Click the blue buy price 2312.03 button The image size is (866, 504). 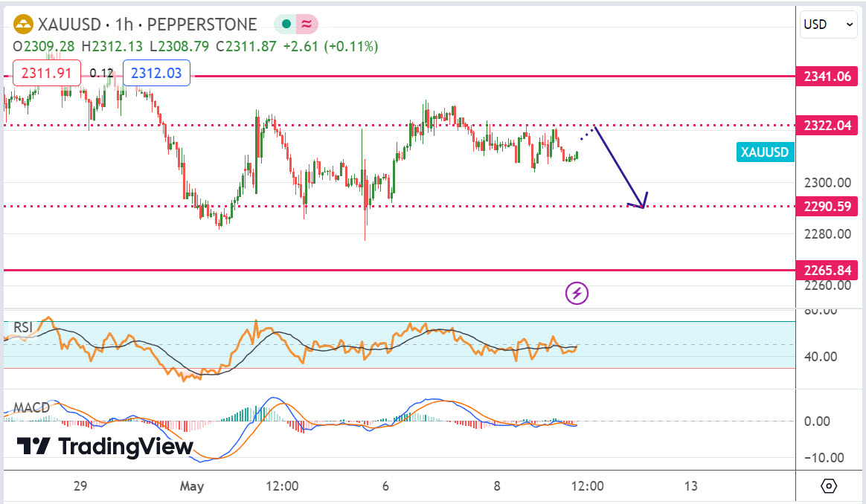tap(156, 73)
